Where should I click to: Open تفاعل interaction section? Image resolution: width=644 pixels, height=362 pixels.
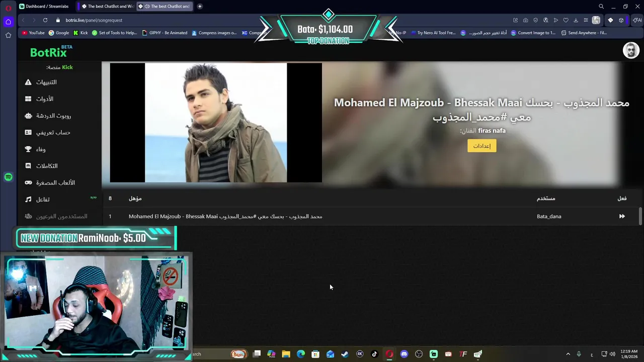pyautogui.click(x=38, y=200)
